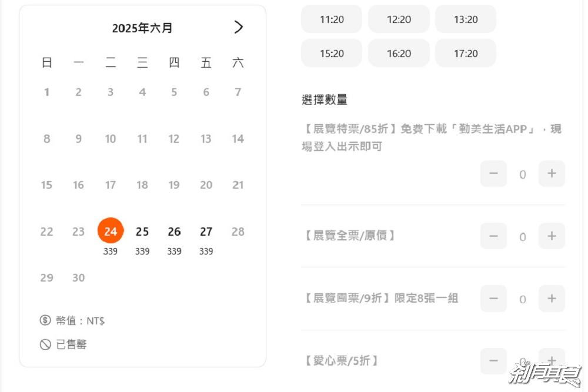Choose June 25 on the calendar
This screenshot has height=392, width=588.
pyautogui.click(x=142, y=232)
